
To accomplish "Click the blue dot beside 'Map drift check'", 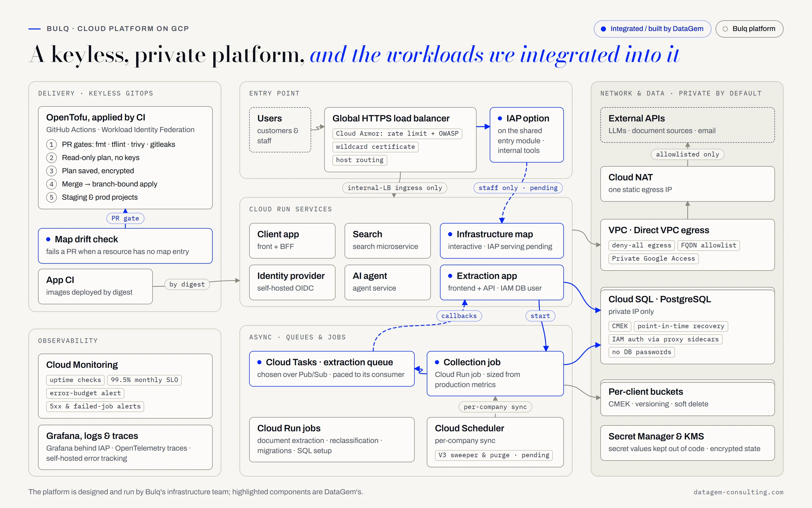I will [x=48, y=239].
